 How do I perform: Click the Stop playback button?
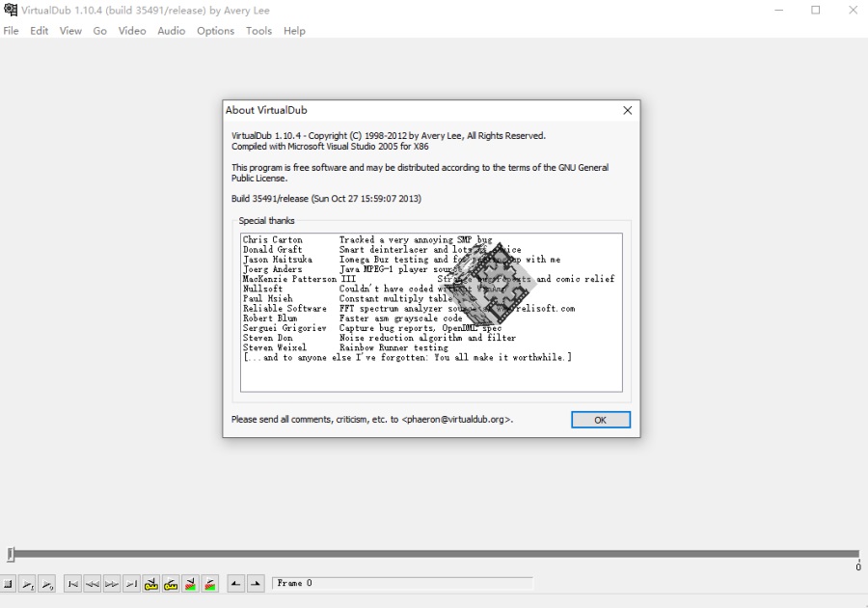pos(8,584)
